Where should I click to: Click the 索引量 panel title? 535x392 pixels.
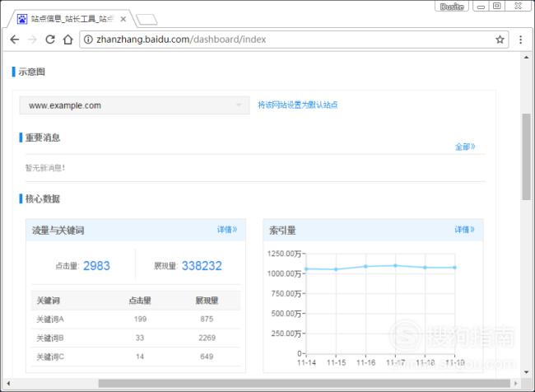pyautogui.click(x=282, y=231)
